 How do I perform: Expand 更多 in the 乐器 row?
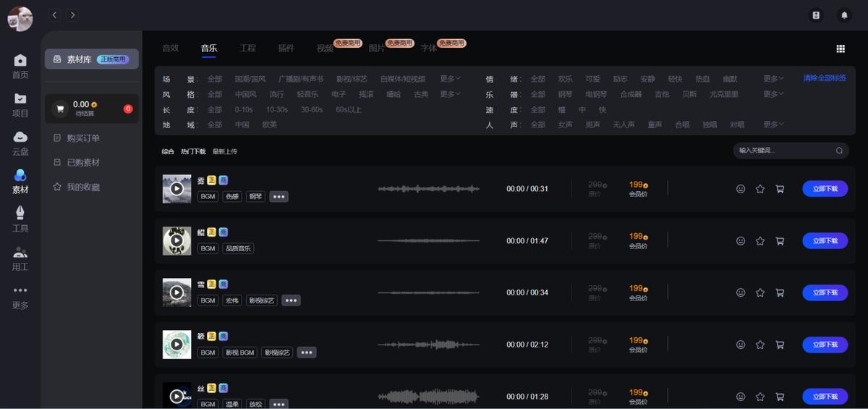[773, 94]
